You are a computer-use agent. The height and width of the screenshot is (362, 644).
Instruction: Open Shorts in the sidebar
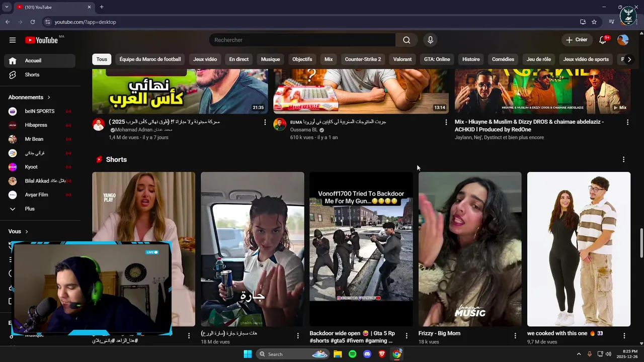pyautogui.click(x=40, y=75)
